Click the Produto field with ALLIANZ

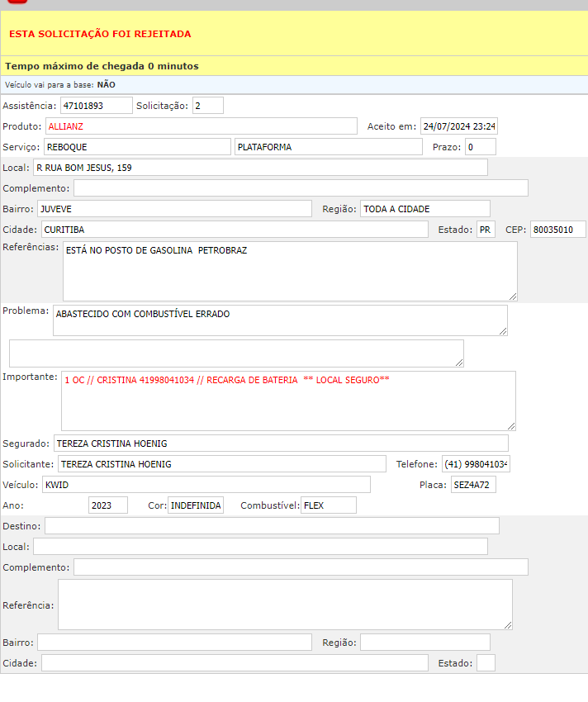[x=201, y=126]
